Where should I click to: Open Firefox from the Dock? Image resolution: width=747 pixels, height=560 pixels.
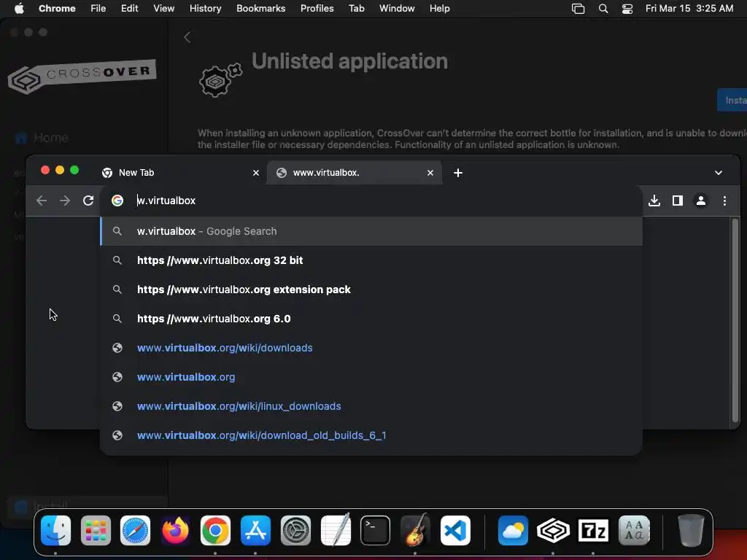175,530
